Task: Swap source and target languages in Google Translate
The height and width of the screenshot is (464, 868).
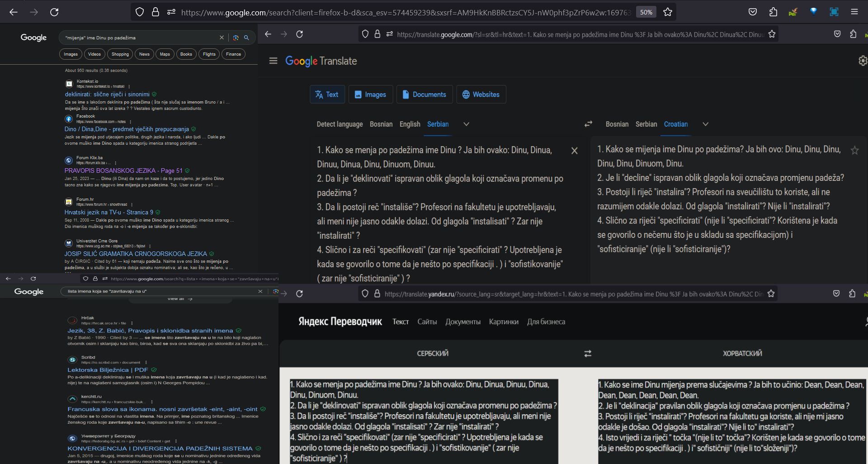Action: coord(588,124)
